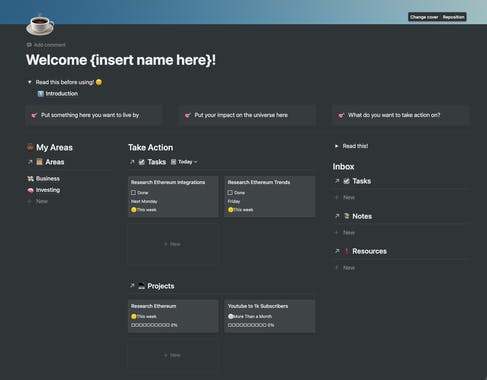This screenshot has width=487, height=380.
Task: Collapse the 'Read this before using!' toggle
Action: (x=29, y=82)
